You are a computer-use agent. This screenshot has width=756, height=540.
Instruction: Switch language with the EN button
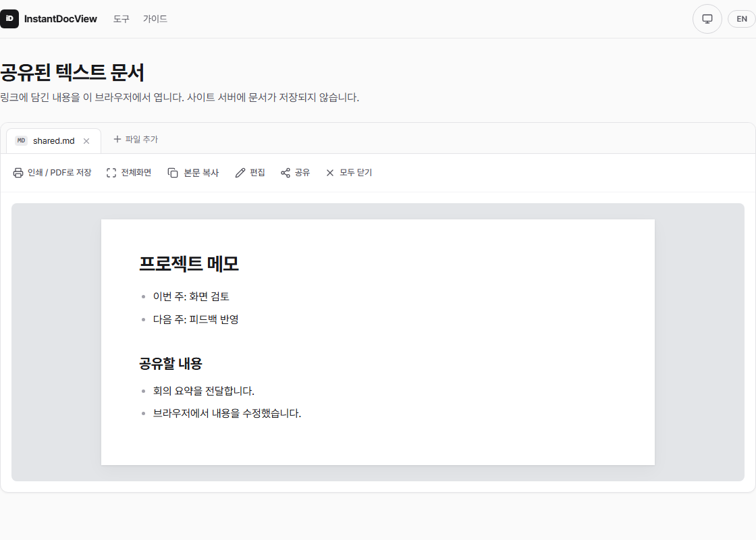(x=742, y=19)
